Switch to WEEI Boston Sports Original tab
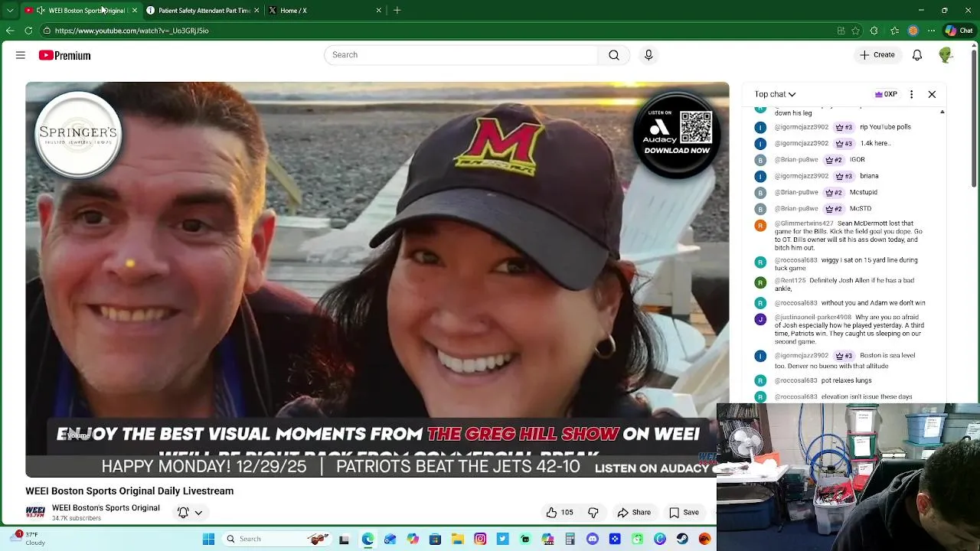 pos(81,10)
